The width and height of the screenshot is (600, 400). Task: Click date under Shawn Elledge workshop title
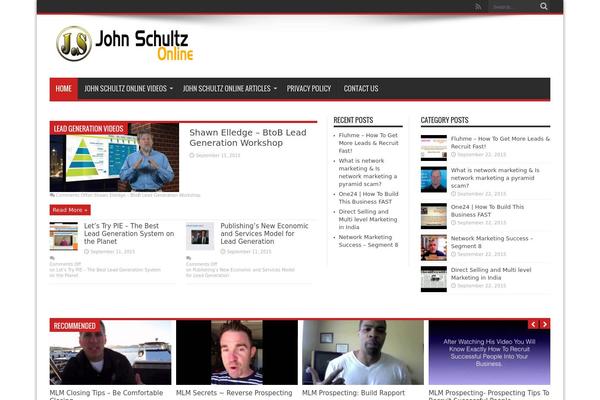coord(215,155)
